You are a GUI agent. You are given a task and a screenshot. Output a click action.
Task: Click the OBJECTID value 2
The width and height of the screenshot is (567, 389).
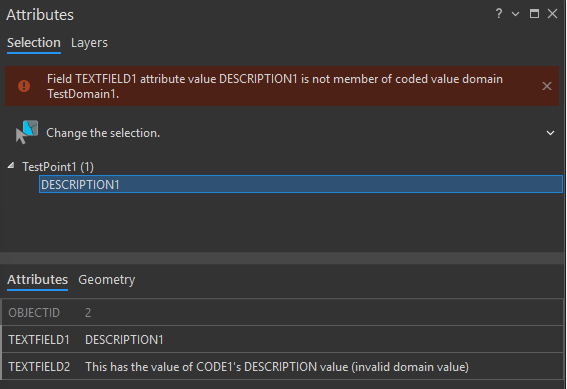[88, 313]
